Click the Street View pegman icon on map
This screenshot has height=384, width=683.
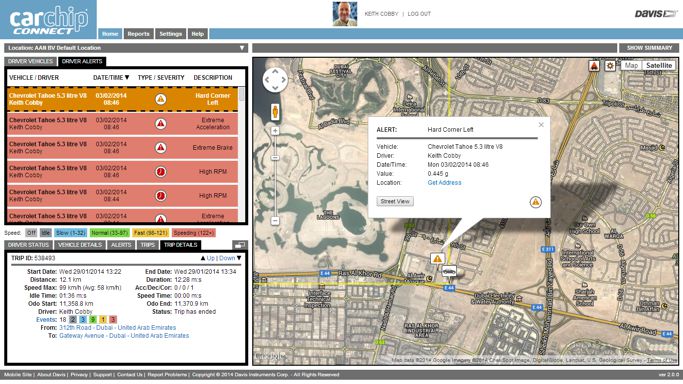275,112
